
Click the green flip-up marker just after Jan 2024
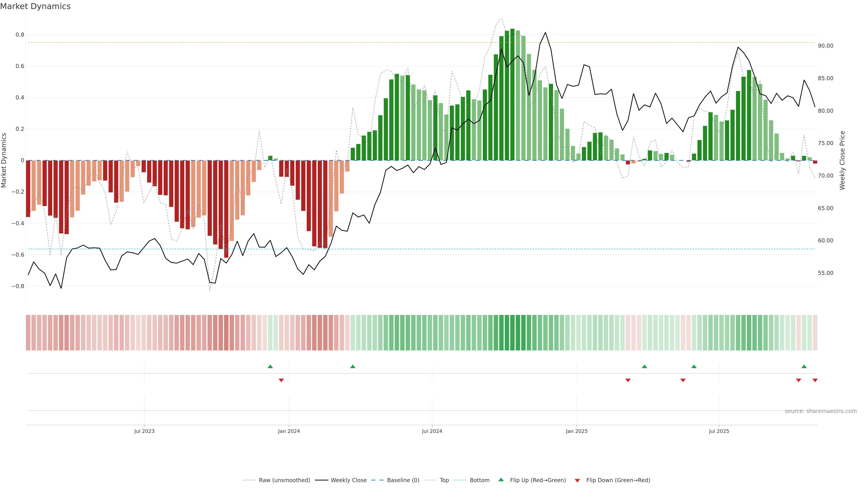click(x=353, y=366)
